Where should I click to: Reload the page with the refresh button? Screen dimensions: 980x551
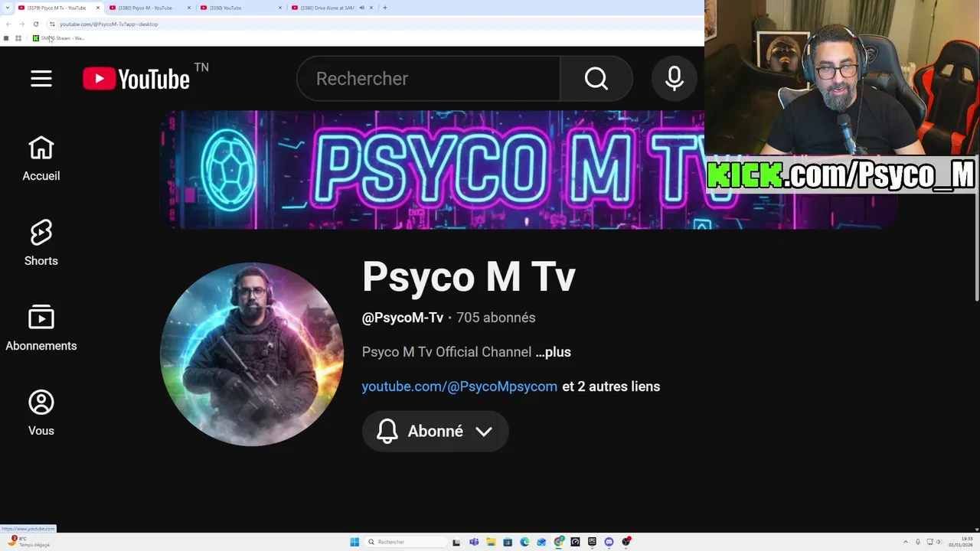[x=35, y=24]
